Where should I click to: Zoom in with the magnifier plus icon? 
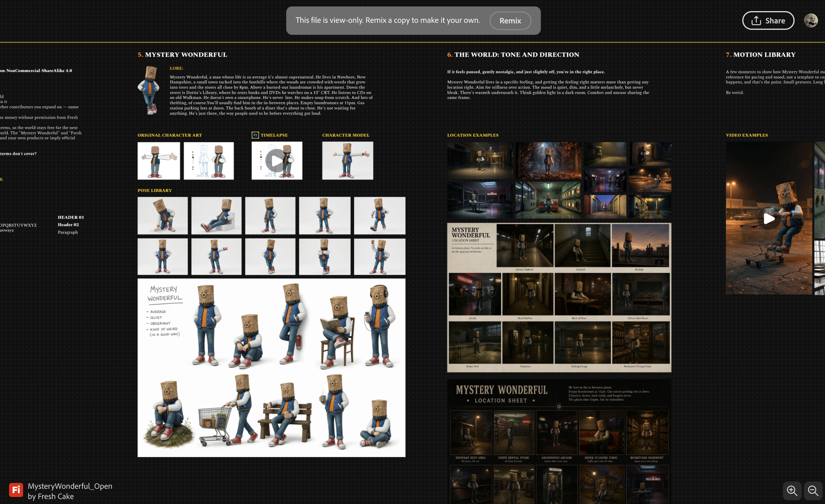[x=792, y=490]
